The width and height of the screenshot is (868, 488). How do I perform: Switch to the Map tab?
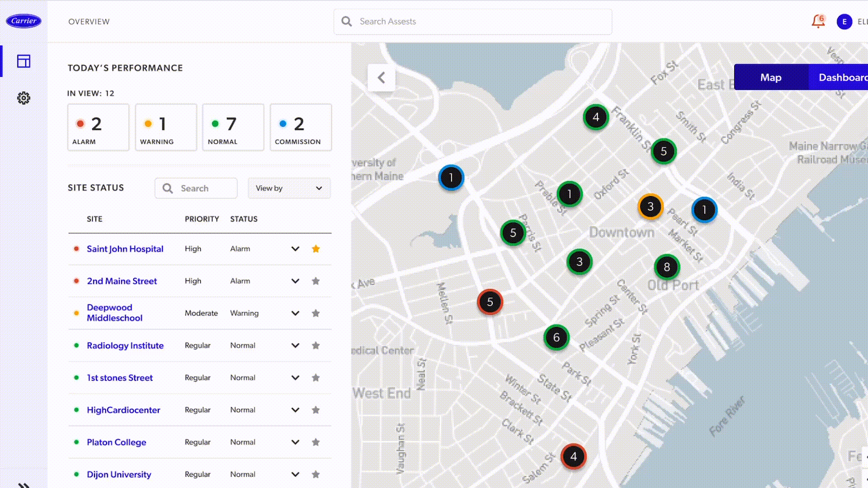(770, 77)
